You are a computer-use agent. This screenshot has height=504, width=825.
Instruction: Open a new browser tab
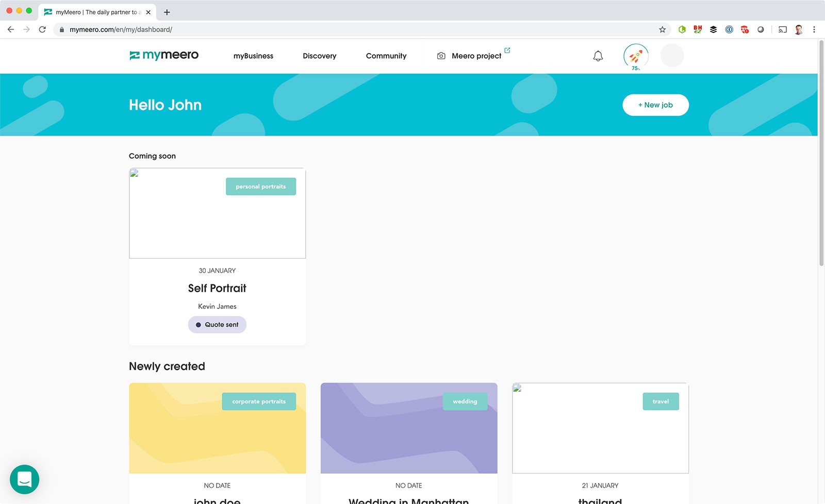(167, 12)
